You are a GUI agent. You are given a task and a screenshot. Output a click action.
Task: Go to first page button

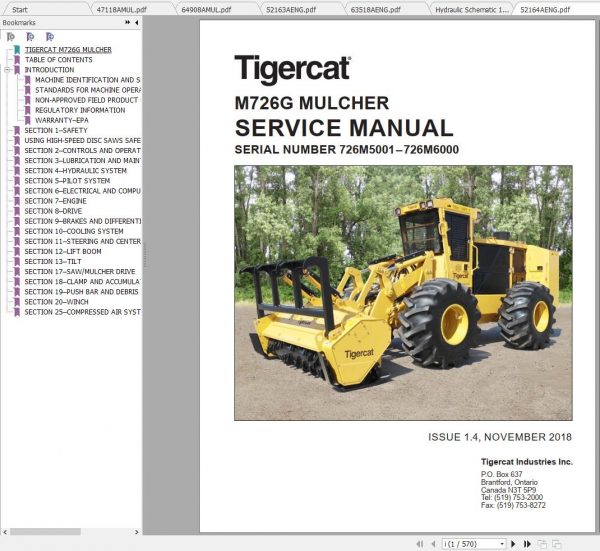(420, 544)
